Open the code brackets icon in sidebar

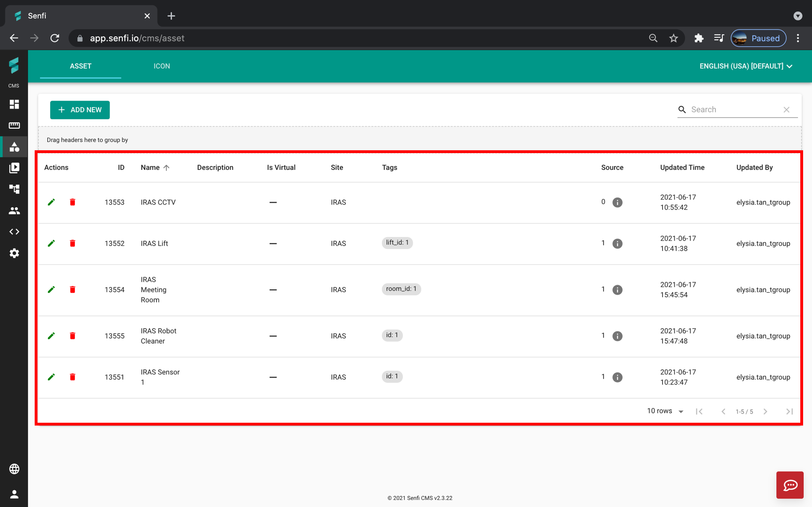[x=14, y=232]
